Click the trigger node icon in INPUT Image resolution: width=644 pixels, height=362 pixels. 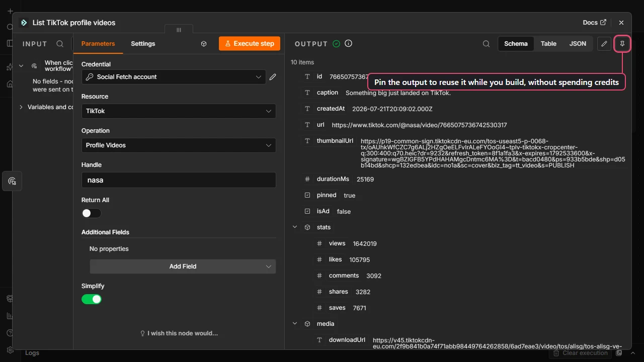34,66
